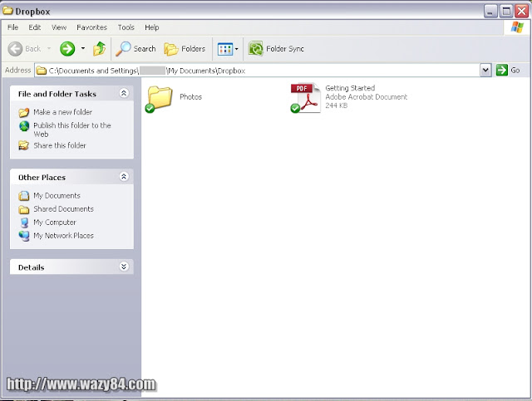Click the address bar path field
The width and height of the screenshot is (532, 401).
coord(258,71)
